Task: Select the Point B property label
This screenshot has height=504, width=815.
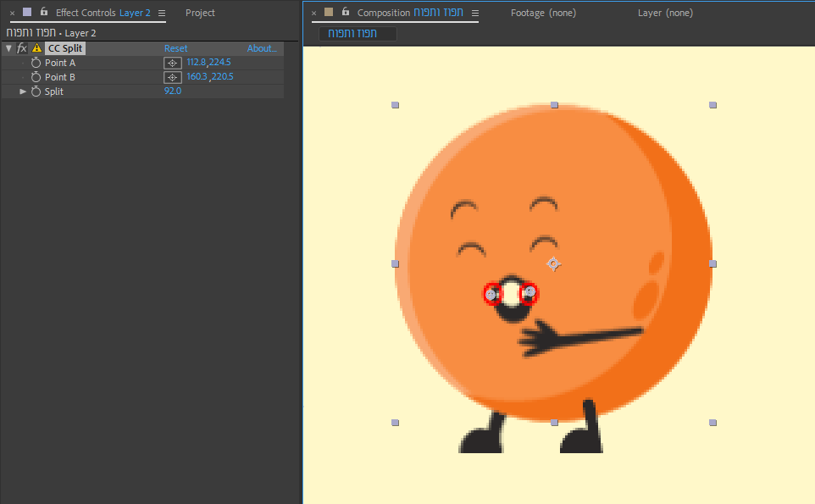Action: pyautogui.click(x=60, y=77)
